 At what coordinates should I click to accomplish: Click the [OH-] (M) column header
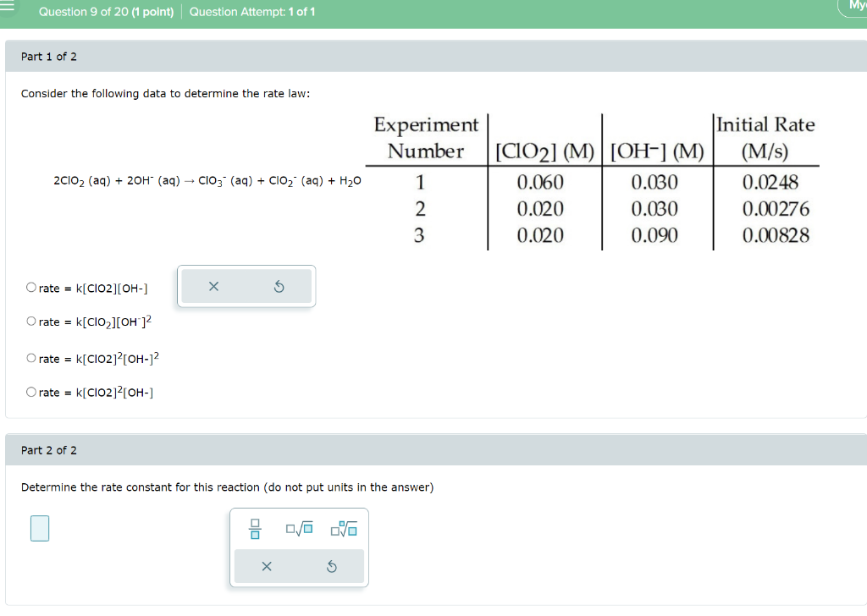[657, 151]
